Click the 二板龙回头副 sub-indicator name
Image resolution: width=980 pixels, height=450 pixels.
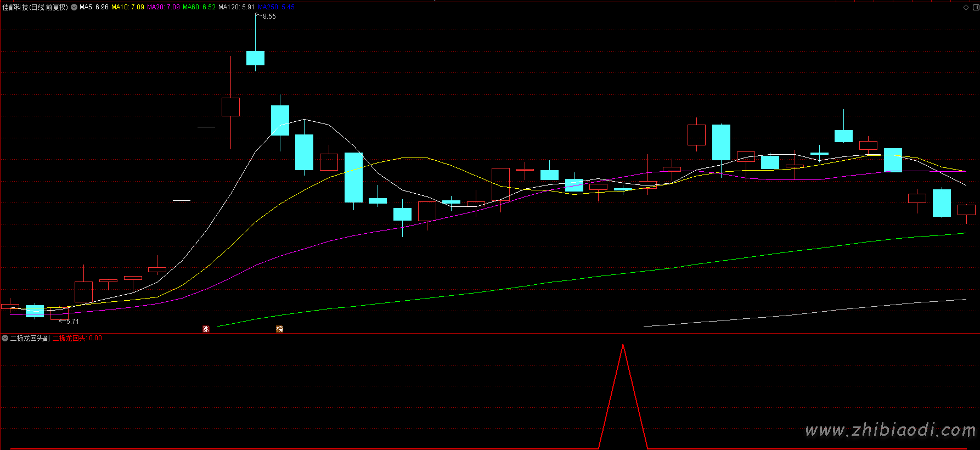[x=30, y=338]
